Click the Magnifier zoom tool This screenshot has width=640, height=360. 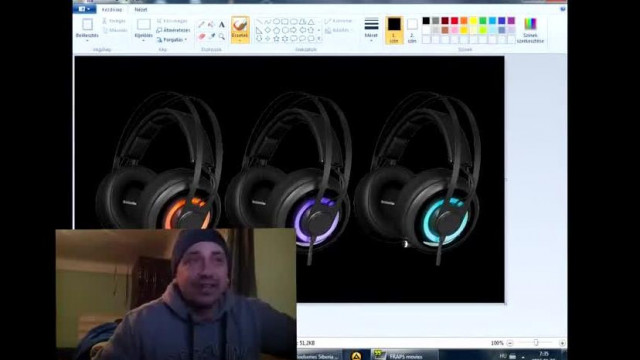click(222, 37)
